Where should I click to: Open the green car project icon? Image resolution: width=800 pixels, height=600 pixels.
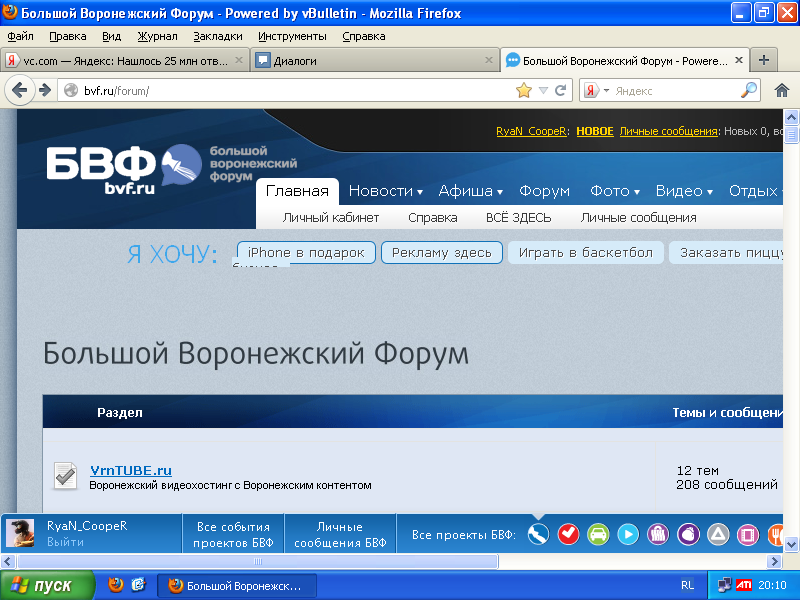click(598, 534)
